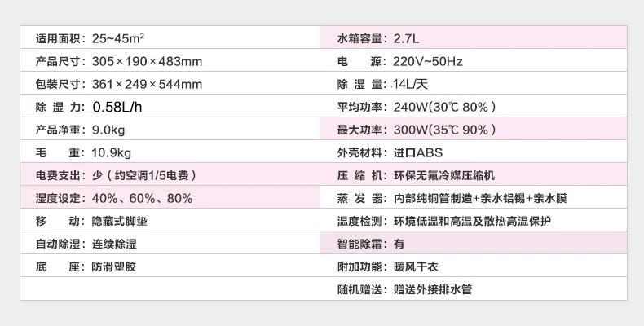Click the 包装尺寸 361×249×544mm entry
Viewport: 644px width, 326px height.
[170, 83]
